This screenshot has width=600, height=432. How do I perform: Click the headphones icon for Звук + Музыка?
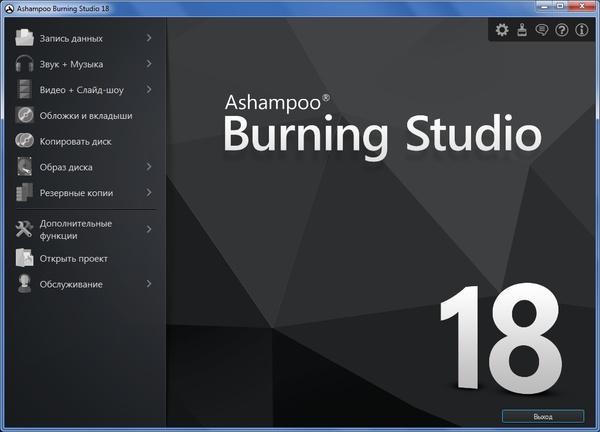pyautogui.click(x=25, y=64)
